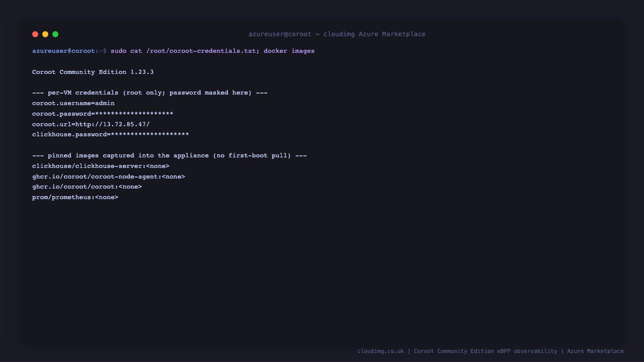644x362 pixels.
Task: Click the masked clickhouse.password line
Action: coord(111,135)
